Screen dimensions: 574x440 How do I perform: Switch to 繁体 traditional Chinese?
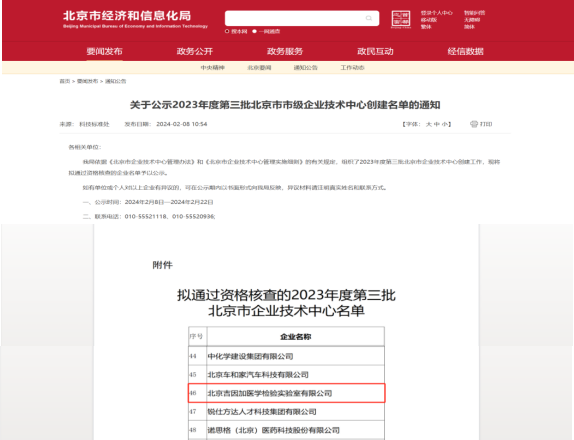pos(426,27)
